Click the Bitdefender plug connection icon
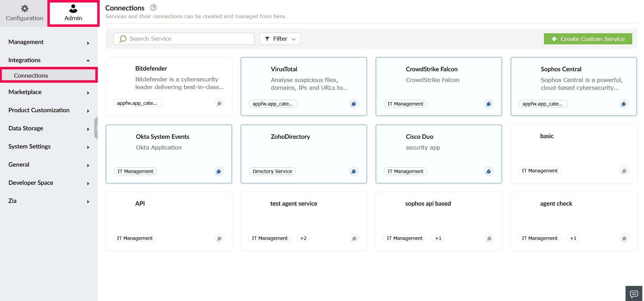 pos(220,103)
